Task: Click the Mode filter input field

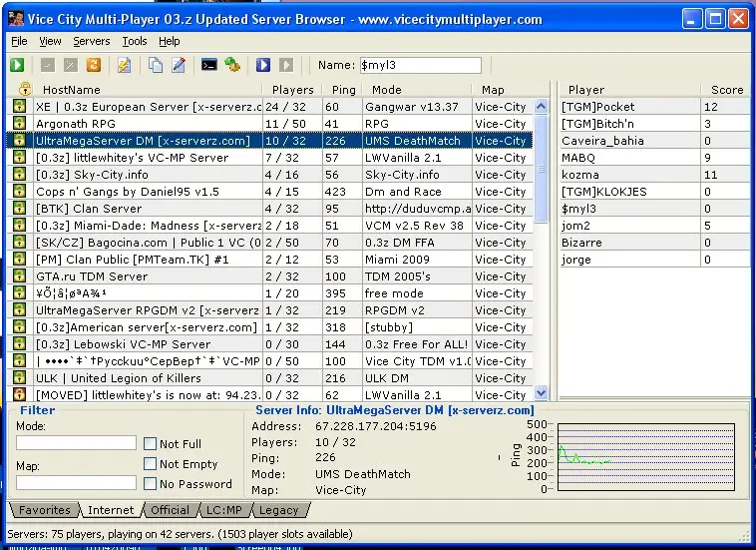Action: 76,443
